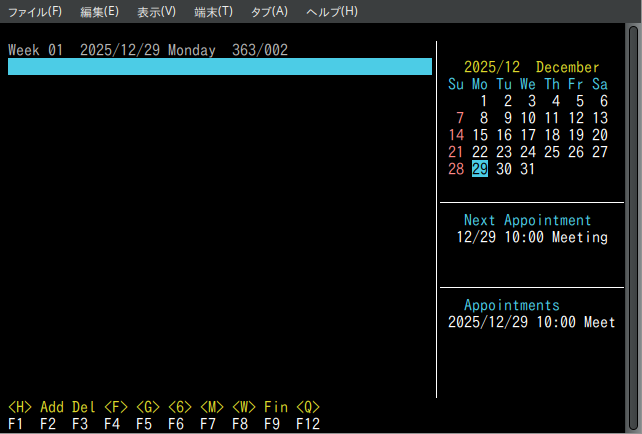Select highlighted day 29 in calendar
The image size is (642, 434).
[x=480, y=169]
